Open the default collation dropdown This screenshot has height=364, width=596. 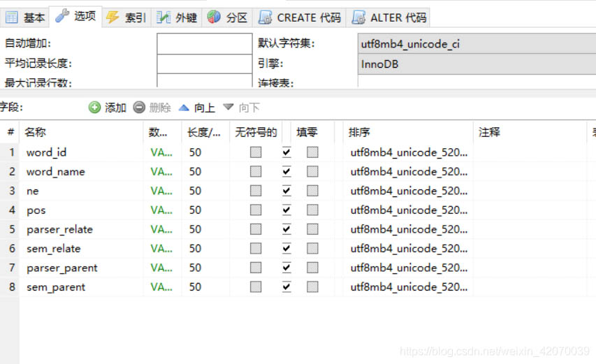coord(477,44)
